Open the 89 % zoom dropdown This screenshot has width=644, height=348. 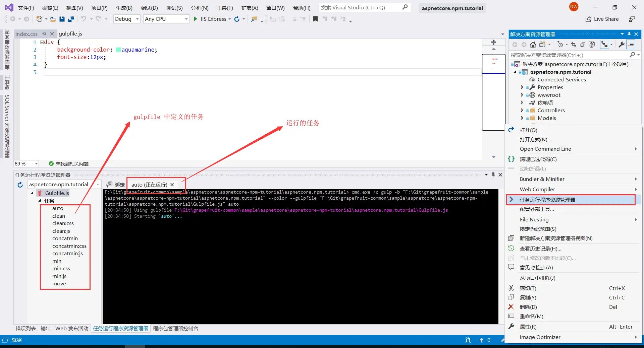pyautogui.click(x=36, y=164)
